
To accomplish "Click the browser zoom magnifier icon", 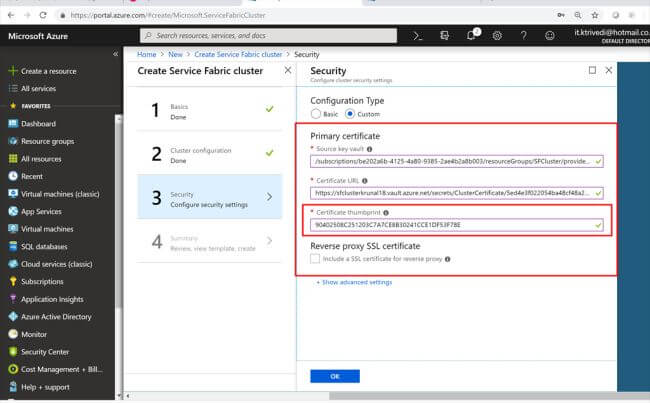I will (x=578, y=15).
